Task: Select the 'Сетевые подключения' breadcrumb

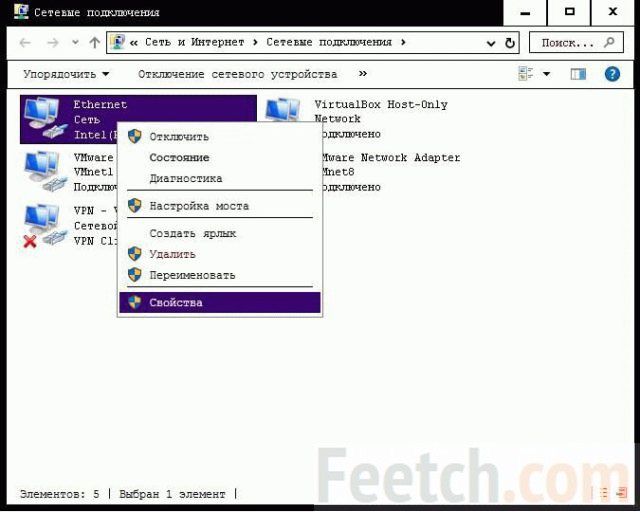Action: (x=329, y=42)
